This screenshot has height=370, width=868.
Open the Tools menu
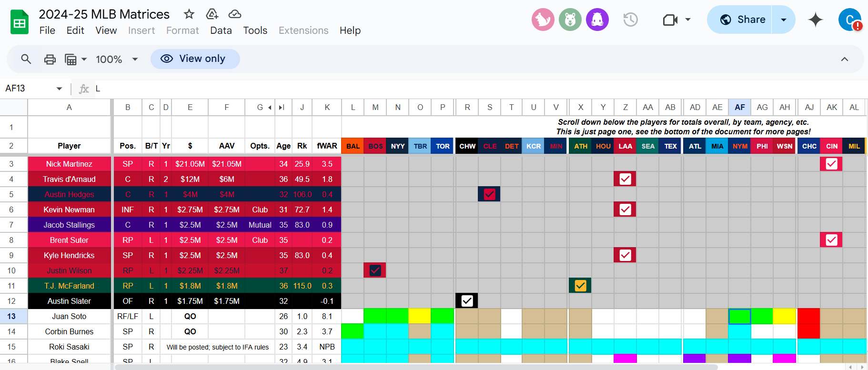[x=255, y=30]
